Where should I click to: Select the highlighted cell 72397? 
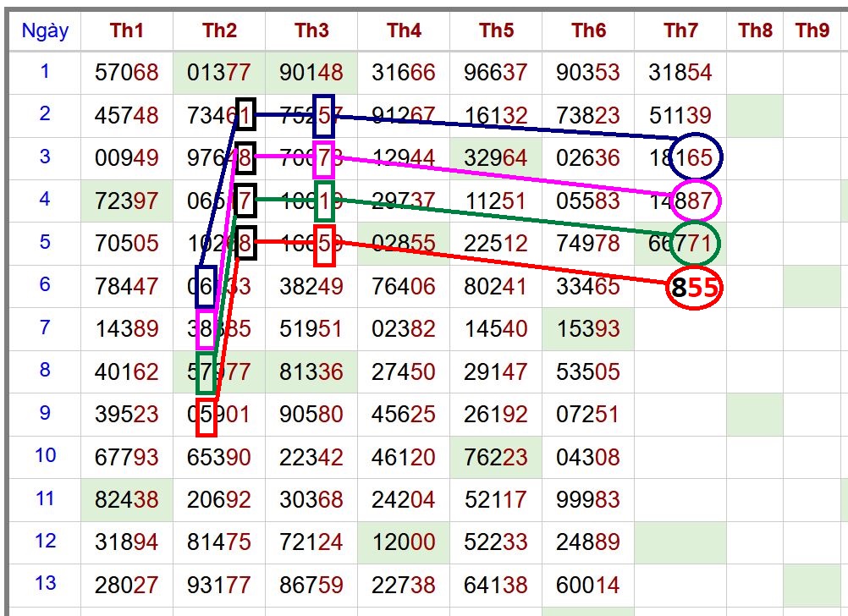point(127,201)
